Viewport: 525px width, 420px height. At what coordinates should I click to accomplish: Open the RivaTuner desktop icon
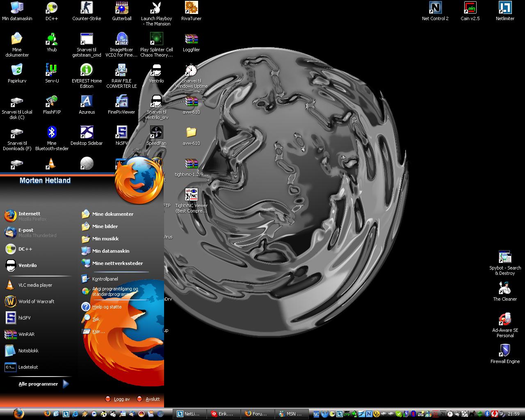point(191,11)
